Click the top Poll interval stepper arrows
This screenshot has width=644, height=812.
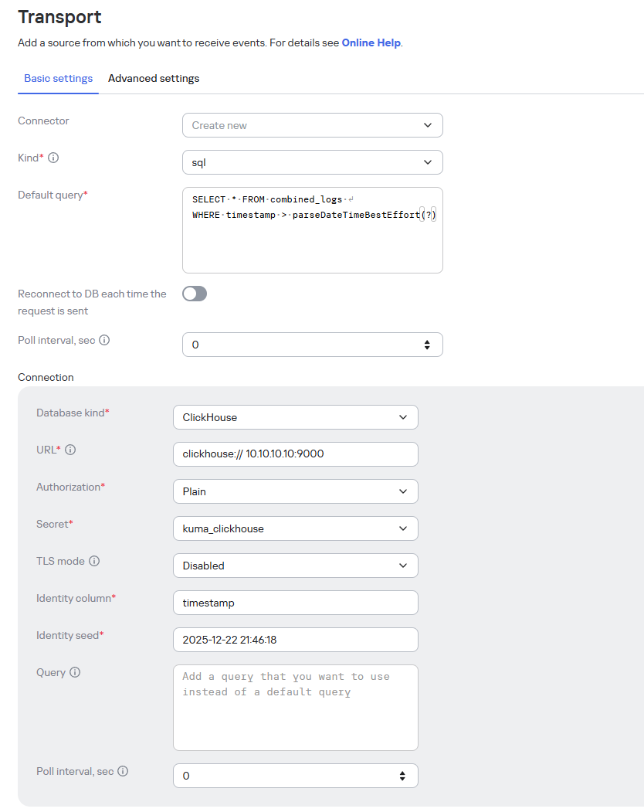(427, 345)
